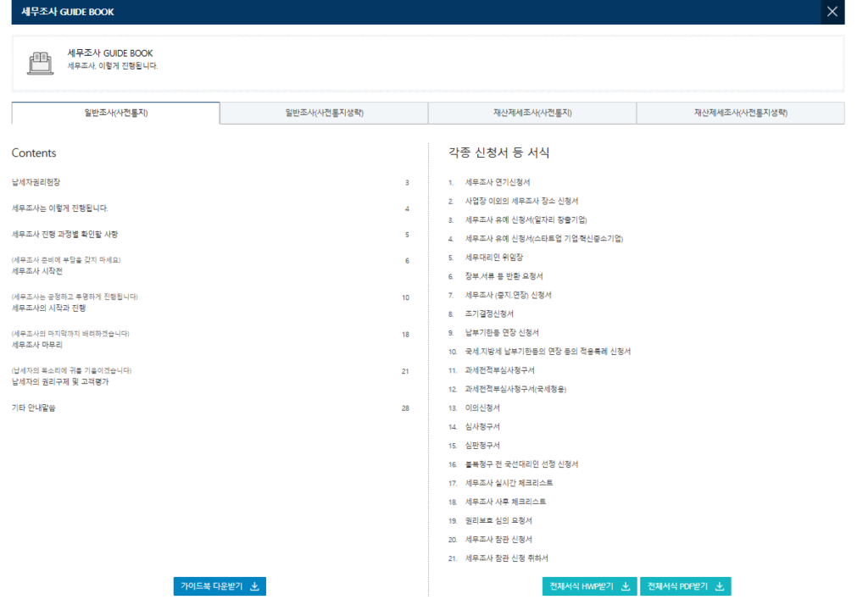
Task: Open 세무조사 참관 신청 취하서 form
Action: (x=506, y=558)
